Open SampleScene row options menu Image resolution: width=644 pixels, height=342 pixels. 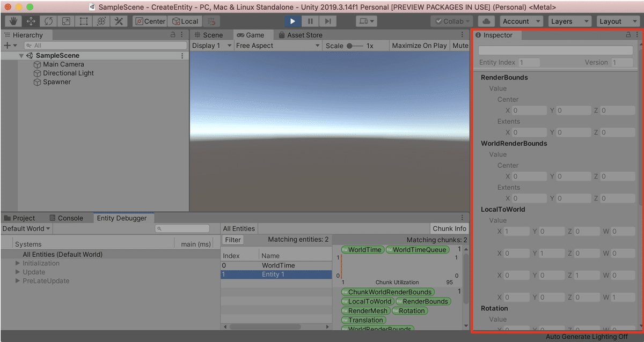[x=182, y=56]
